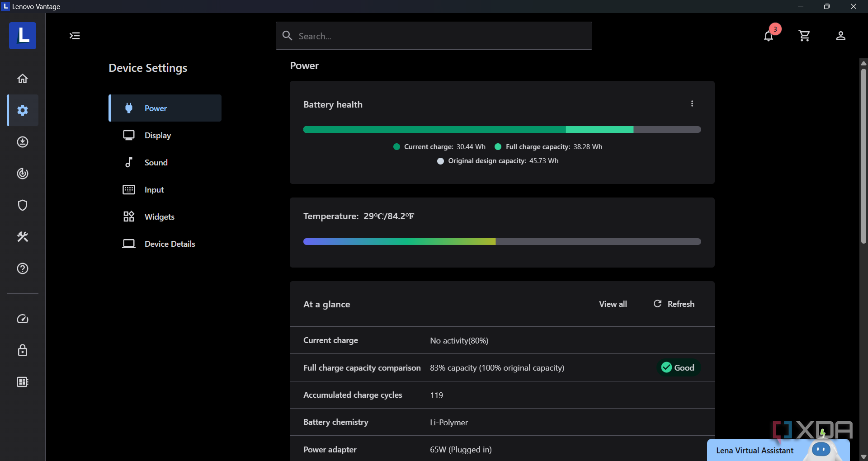Switch to Display settings
This screenshot has height=461, width=868.
click(165, 135)
